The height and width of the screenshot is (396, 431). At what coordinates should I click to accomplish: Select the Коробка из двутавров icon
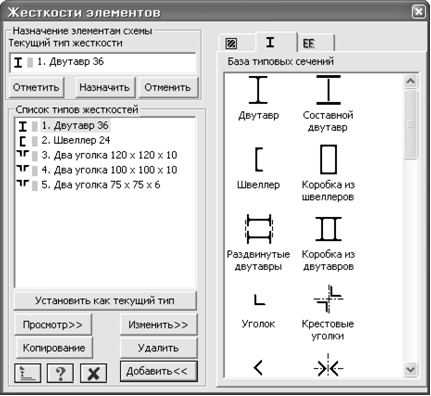pos(328,229)
